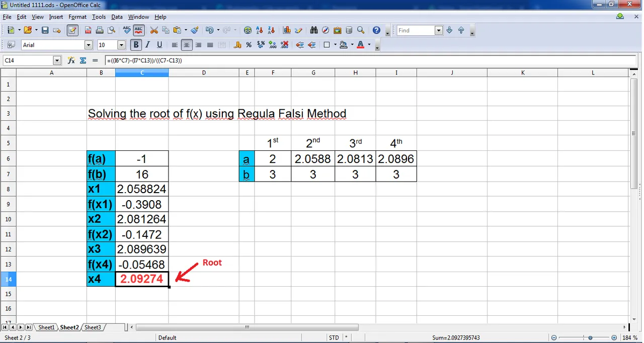Apply red Font Color swatch
644x343 pixels.
(360, 45)
